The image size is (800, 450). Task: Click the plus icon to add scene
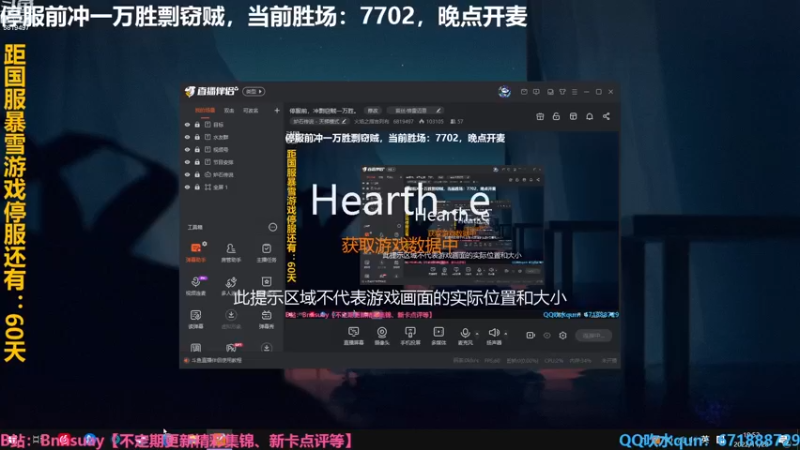click(x=277, y=110)
